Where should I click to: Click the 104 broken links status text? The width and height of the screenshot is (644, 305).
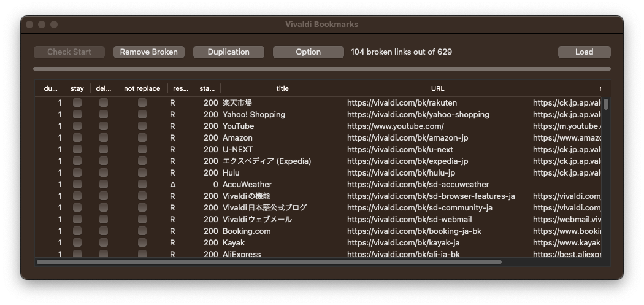tap(401, 52)
